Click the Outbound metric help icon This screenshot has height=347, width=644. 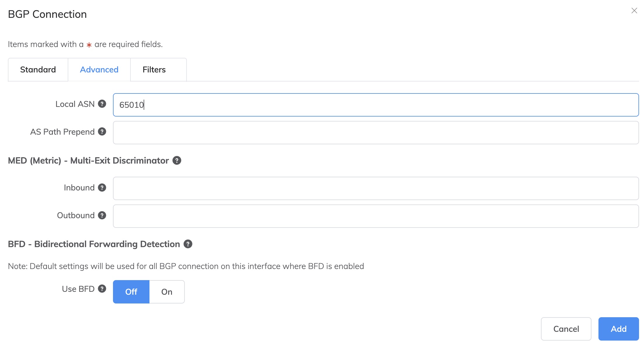coord(102,215)
